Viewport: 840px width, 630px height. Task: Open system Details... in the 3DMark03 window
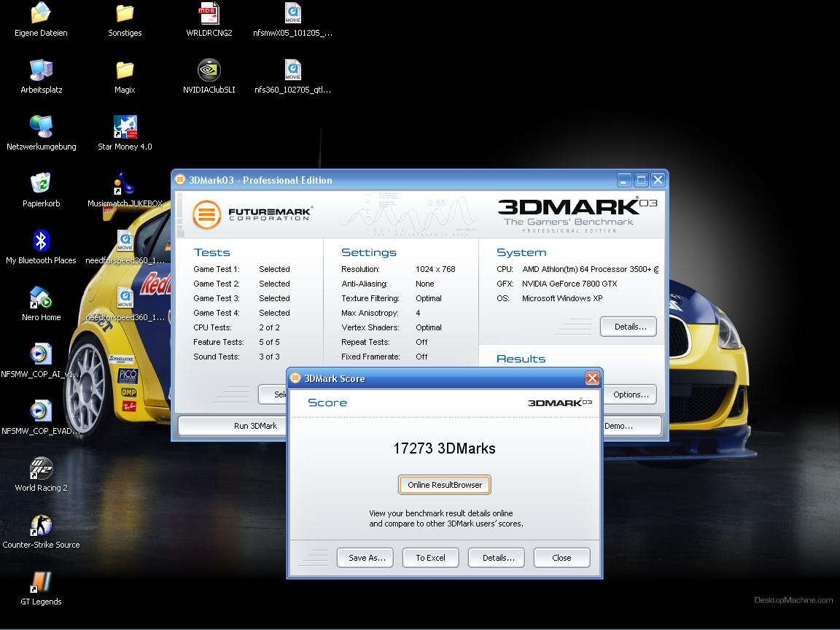coord(629,327)
